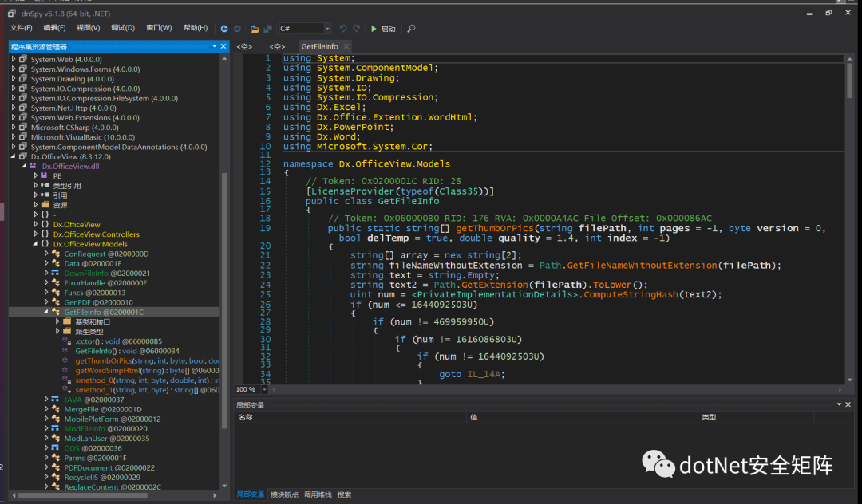Click the assembly tree vertical scrollbar
The width and height of the screenshot is (862, 504).
click(223, 299)
